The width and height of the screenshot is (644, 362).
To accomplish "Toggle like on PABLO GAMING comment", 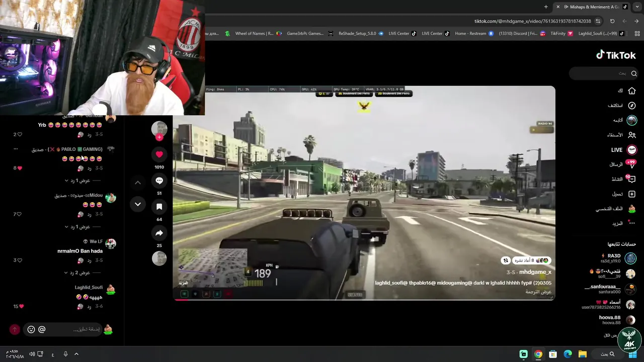I will coord(20,168).
